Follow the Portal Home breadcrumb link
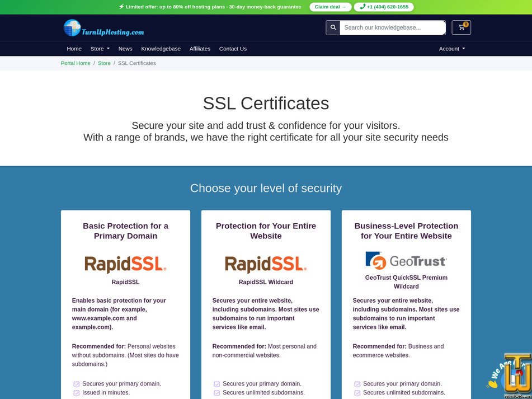This screenshot has width=532, height=399. 76,63
